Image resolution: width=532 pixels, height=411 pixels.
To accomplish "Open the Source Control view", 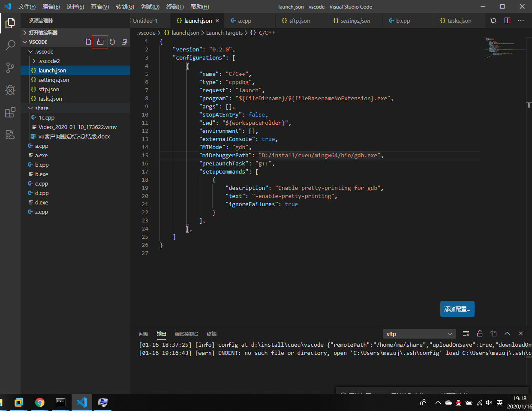I will click(x=10, y=67).
